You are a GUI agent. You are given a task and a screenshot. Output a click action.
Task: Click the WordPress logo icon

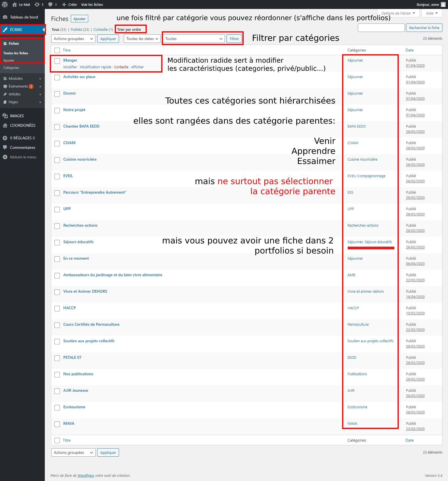pyautogui.click(x=5, y=4)
